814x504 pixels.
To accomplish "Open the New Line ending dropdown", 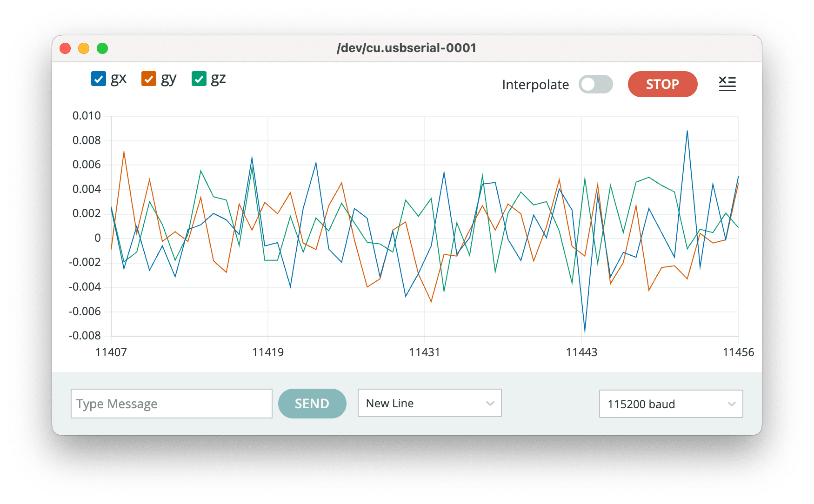I will coord(429,403).
